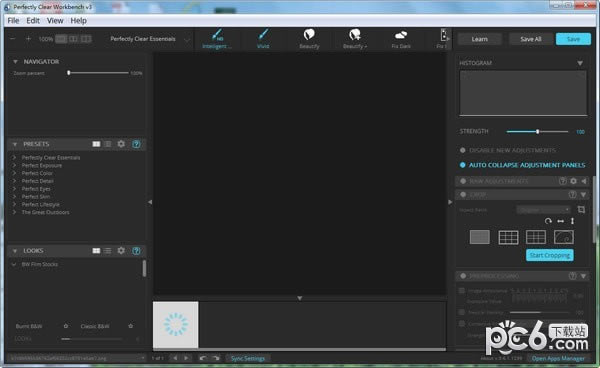Favorite the Classic B&W look star
This screenshot has width=600, height=368.
coord(130,326)
